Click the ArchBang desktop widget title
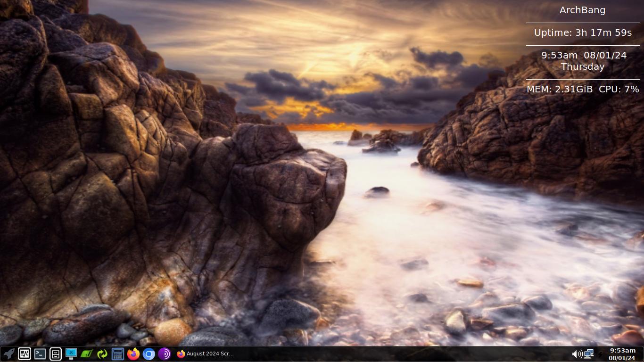This screenshot has width=644, height=362. point(582,10)
